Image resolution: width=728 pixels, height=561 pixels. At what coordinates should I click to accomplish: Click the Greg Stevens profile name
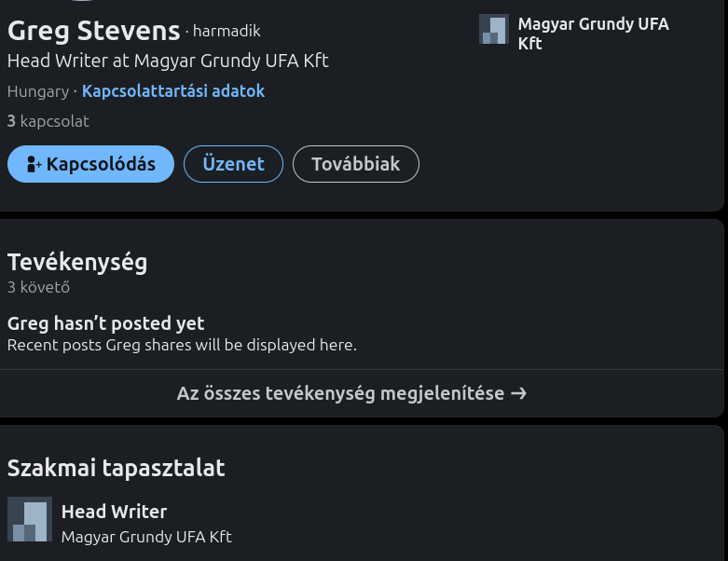tap(93, 31)
